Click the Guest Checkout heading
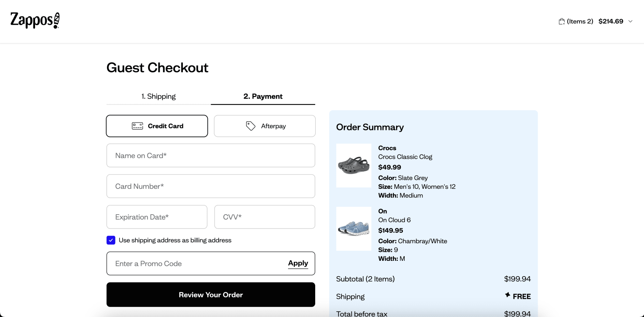 pyautogui.click(x=157, y=68)
